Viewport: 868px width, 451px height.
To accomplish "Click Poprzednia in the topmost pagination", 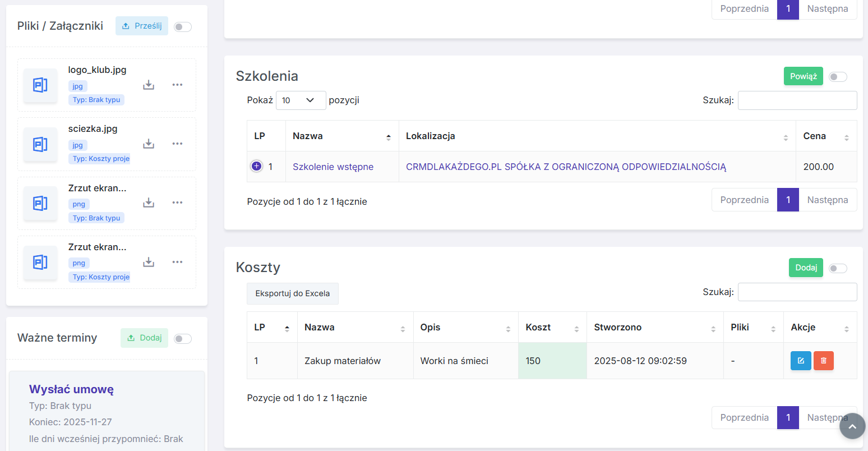I will point(744,9).
